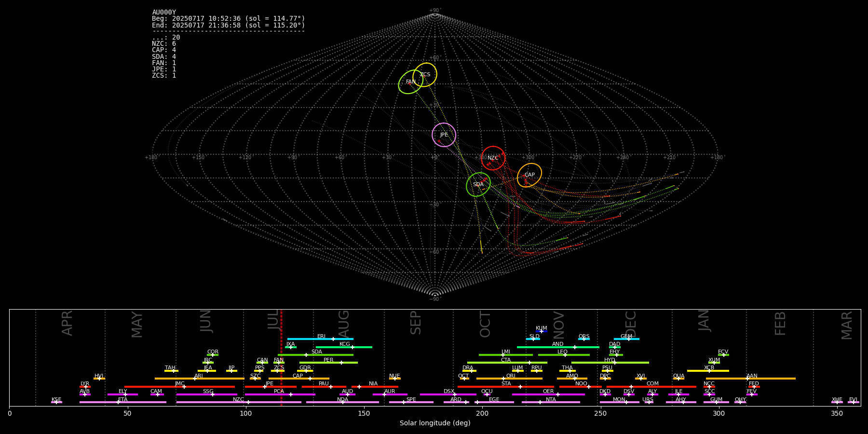The width and height of the screenshot is (868, 434).
Task: Click the blue KUM shower bar
Action: coord(542,331)
